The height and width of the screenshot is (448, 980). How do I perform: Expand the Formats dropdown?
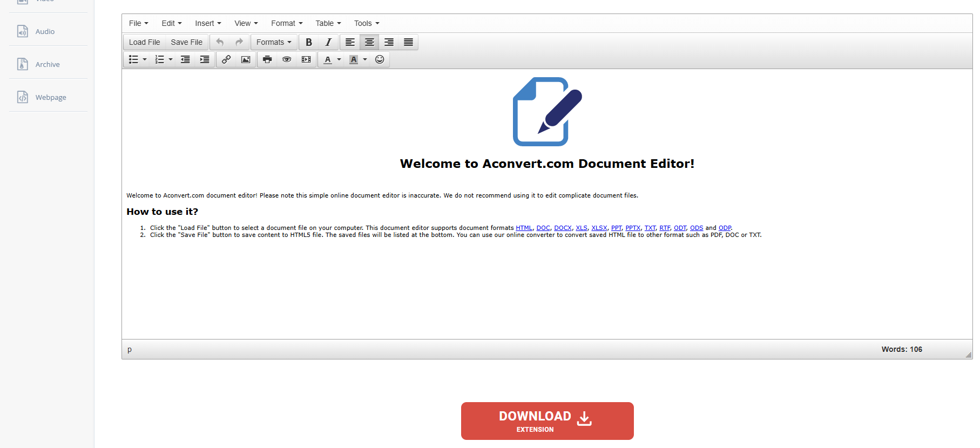click(x=274, y=42)
